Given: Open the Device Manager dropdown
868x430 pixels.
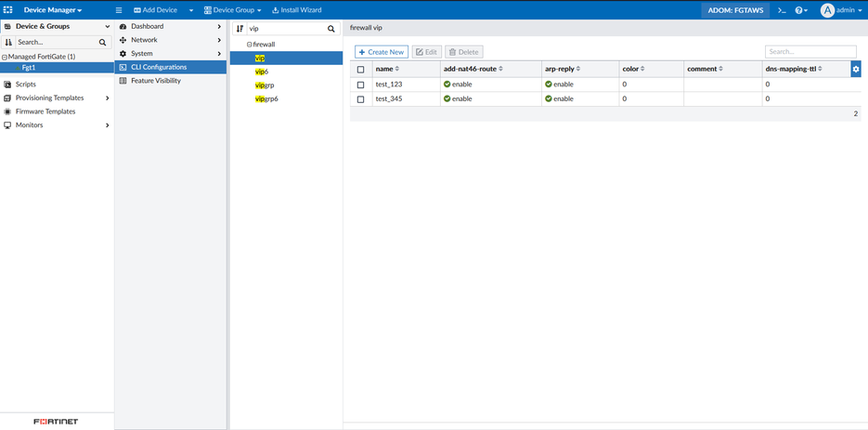Looking at the screenshot, I should pyautogui.click(x=53, y=10).
